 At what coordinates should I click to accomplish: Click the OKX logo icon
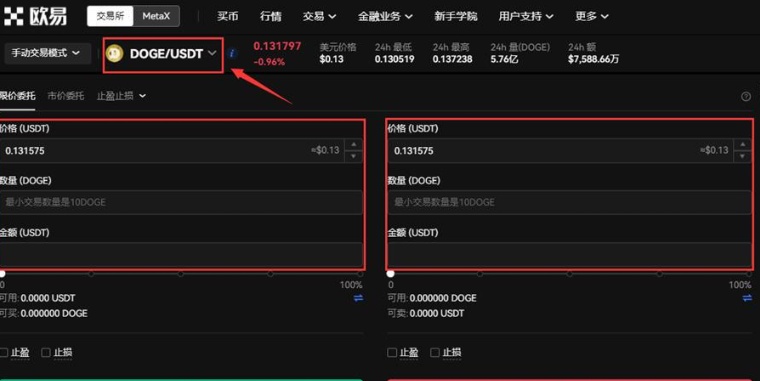point(14,16)
